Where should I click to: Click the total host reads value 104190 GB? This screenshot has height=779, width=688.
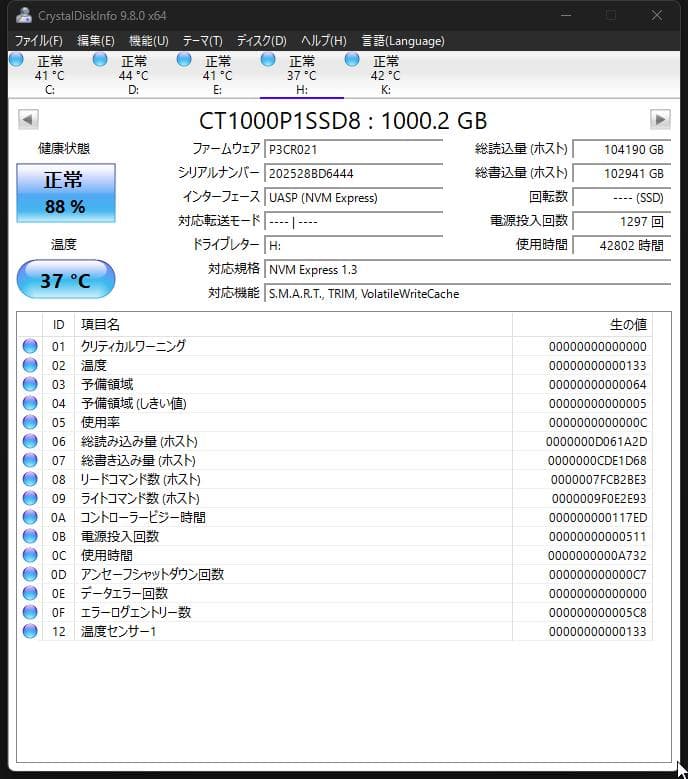[621, 150]
